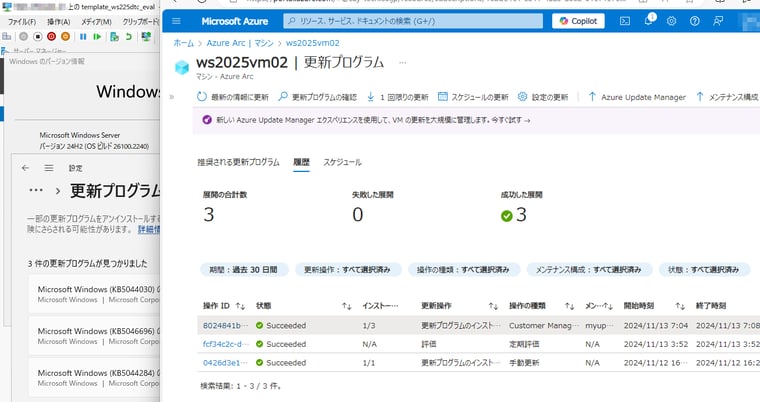Viewport: 760px width, 402px height.
Task: Sort by 操作の種類 column arrows
Action: [x=569, y=306]
